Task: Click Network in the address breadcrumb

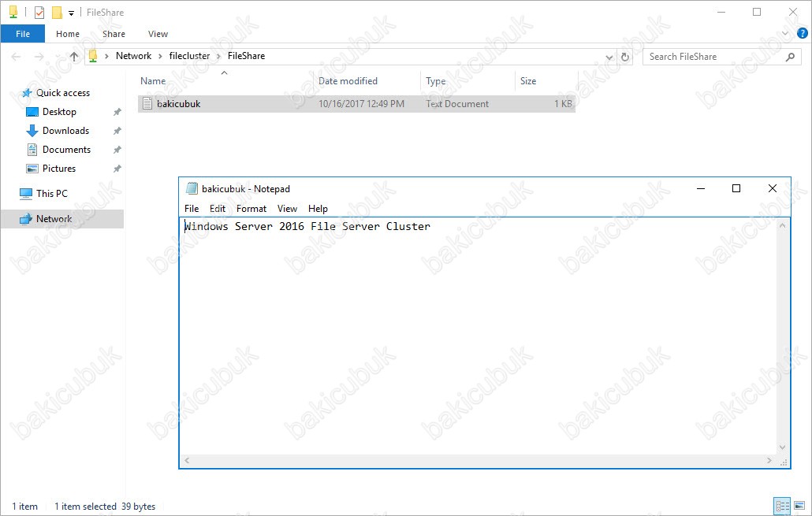Action: (133, 56)
